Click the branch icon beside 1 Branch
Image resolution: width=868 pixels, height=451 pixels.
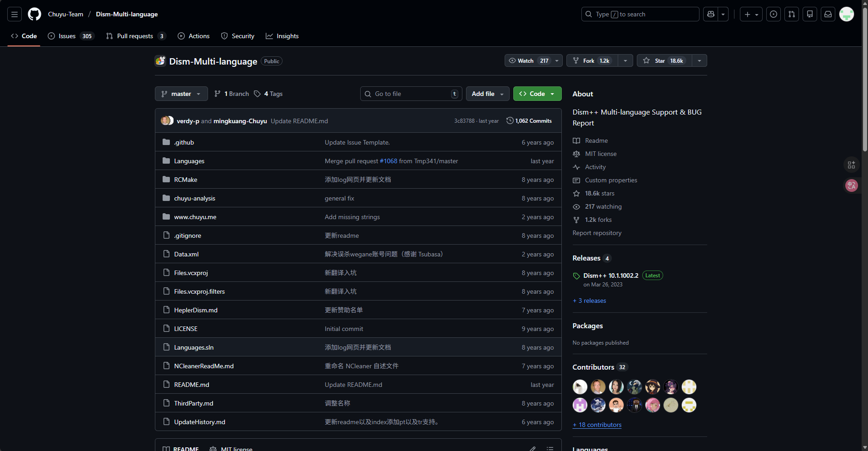pos(218,94)
